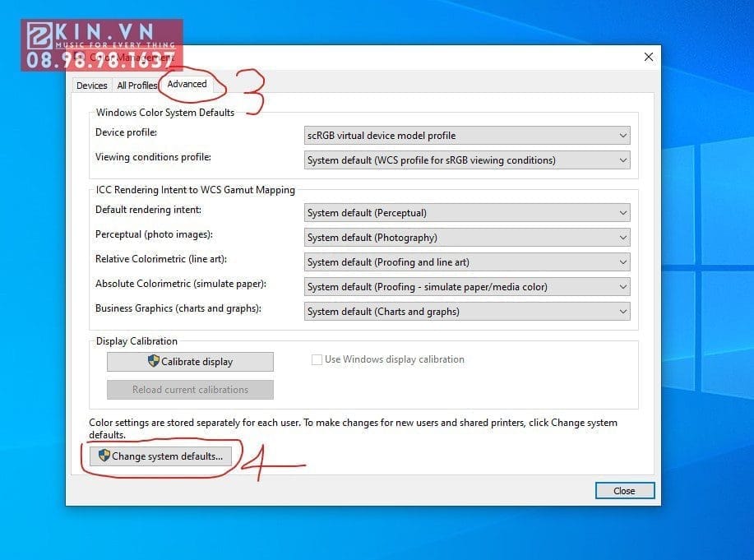Open the Perceptual photo images dropdown

pyautogui.click(x=622, y=237)
